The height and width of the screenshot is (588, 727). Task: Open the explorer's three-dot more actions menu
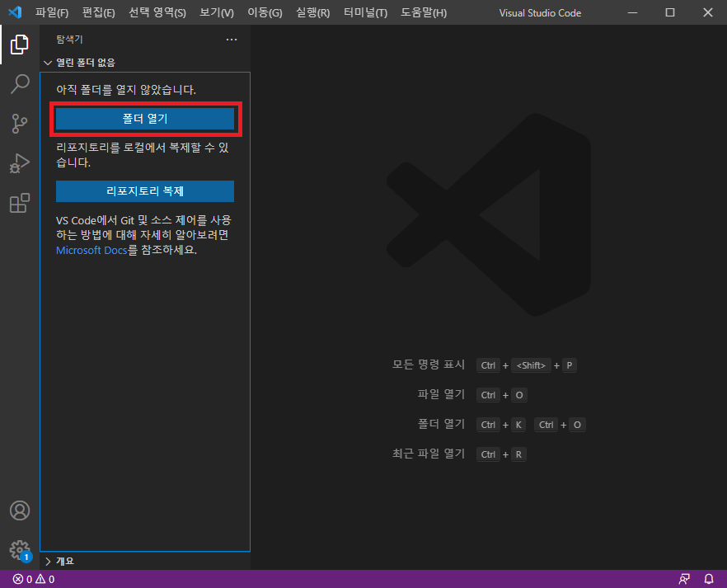click(x=232, y=40)
